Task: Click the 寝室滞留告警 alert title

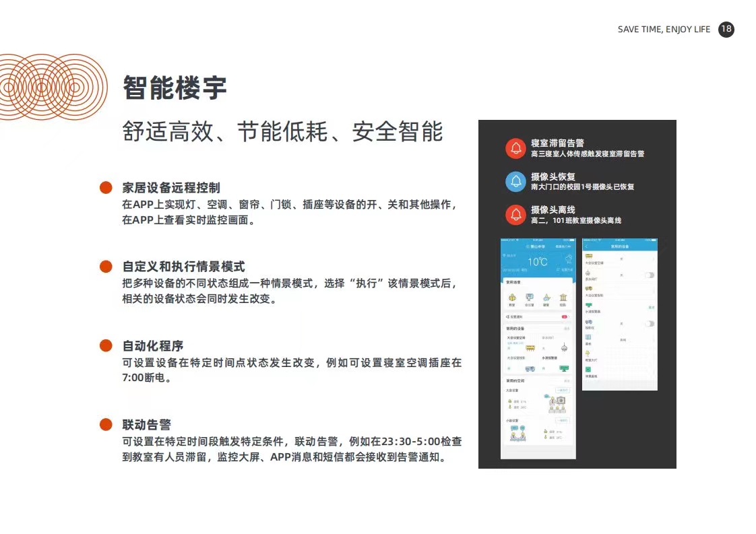Action: pos(557,143)
